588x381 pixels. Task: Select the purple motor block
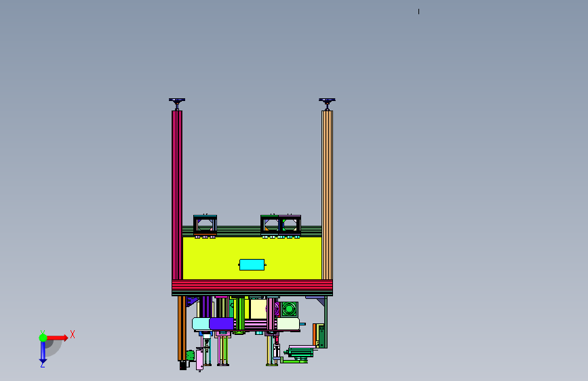click(x=221, y=323)
